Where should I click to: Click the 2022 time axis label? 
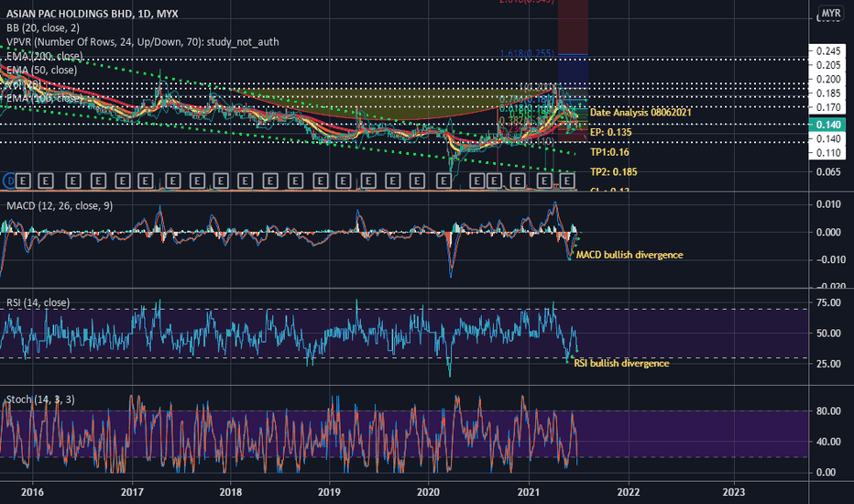[x=628, y=493]
